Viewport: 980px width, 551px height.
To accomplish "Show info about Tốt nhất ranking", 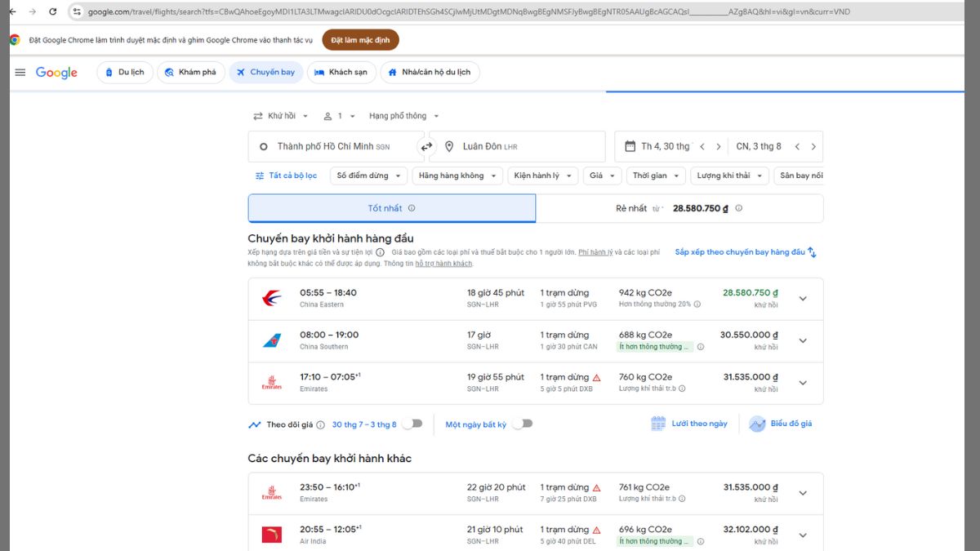I will (x=412, y=208).
